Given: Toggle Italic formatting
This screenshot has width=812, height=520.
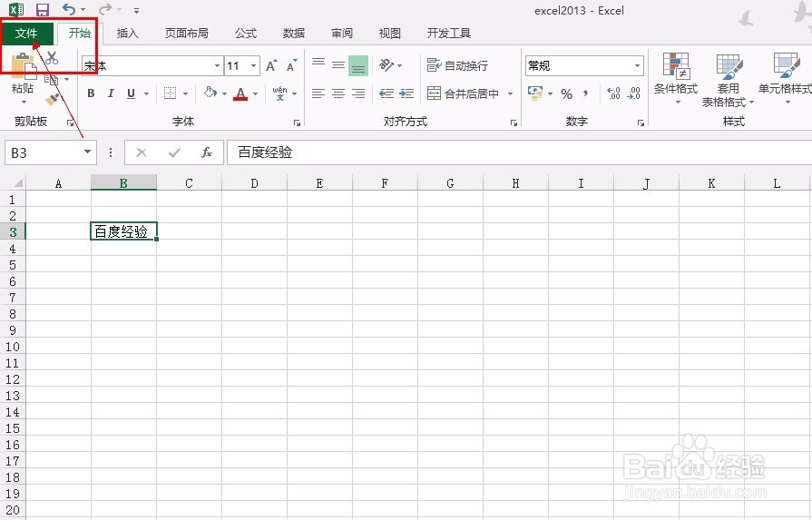Looking at the screenshot, I should (x=111, y=93).
